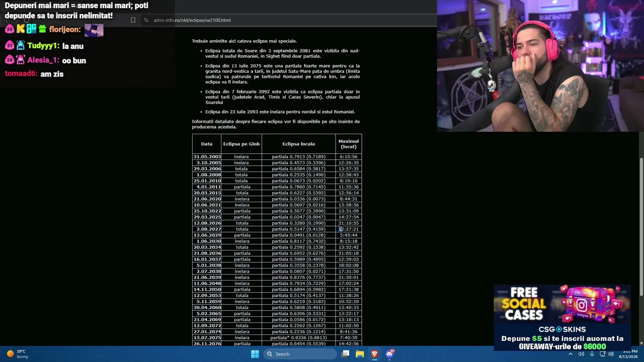Click the microphone tray icon
644x362 pixels.
(592, 354)
